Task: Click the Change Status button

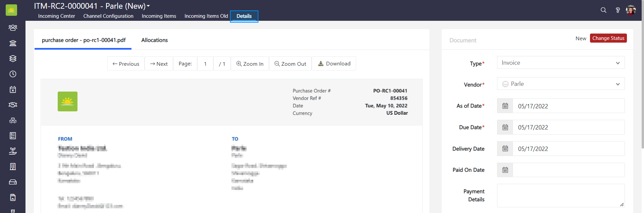Action: pos(608,38)
